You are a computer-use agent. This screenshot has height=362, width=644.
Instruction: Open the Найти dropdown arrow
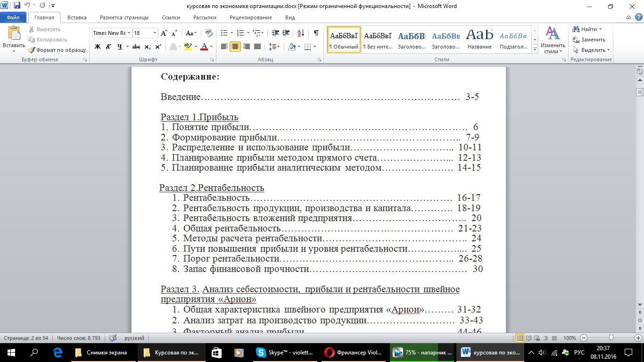tap(600, 29)
